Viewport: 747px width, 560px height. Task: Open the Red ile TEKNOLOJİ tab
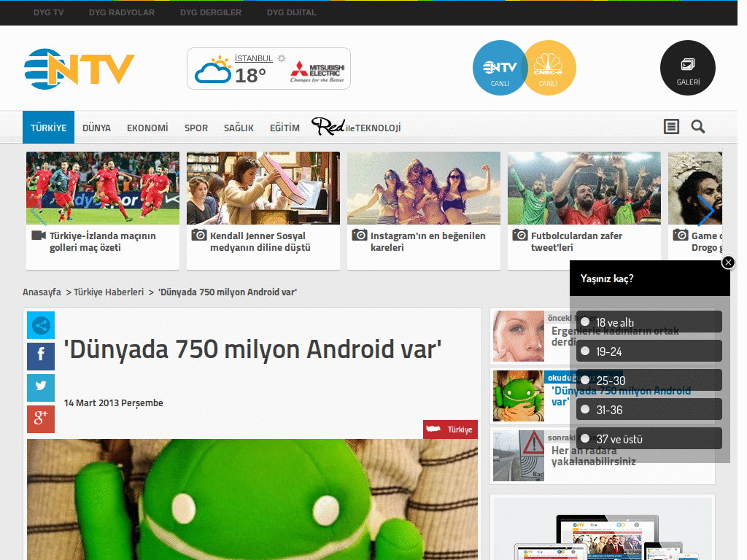[356, 127]
